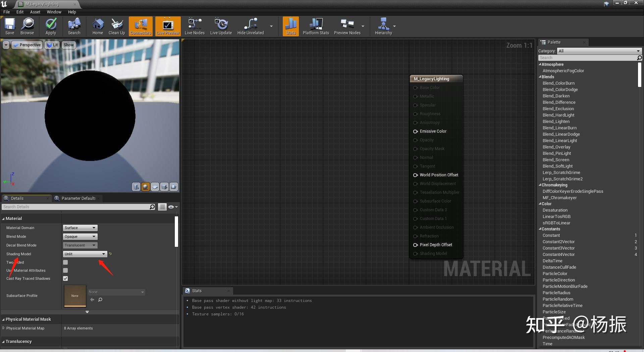Click the Perspective viewport button
This screenshot has width=644, height=352.
coord(27,45)
